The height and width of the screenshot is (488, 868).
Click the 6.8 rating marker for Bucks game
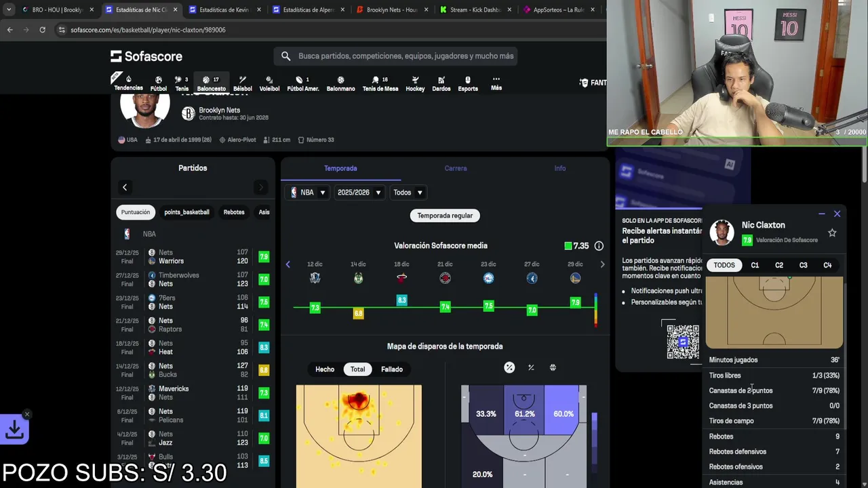358,313
